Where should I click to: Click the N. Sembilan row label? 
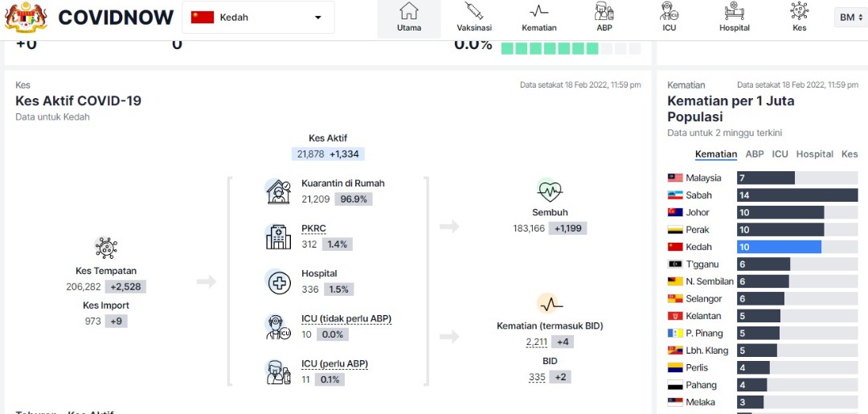[710, 281]
